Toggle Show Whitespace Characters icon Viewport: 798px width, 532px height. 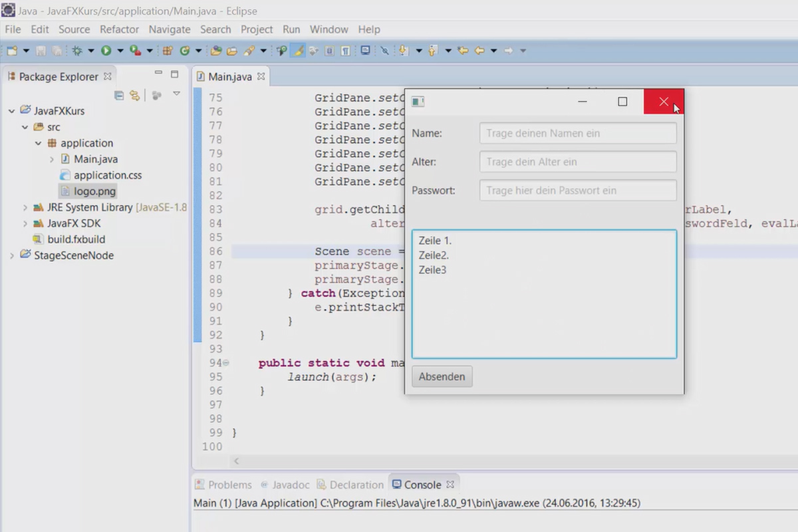coord(346,51)
